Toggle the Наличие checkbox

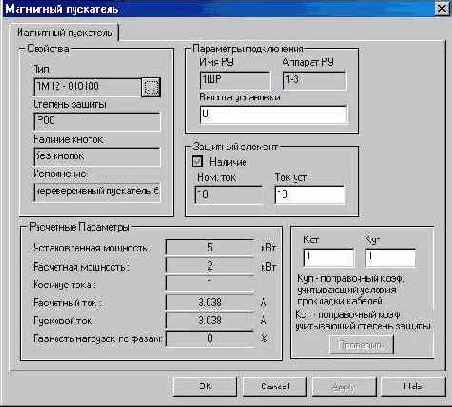(197, 161)
